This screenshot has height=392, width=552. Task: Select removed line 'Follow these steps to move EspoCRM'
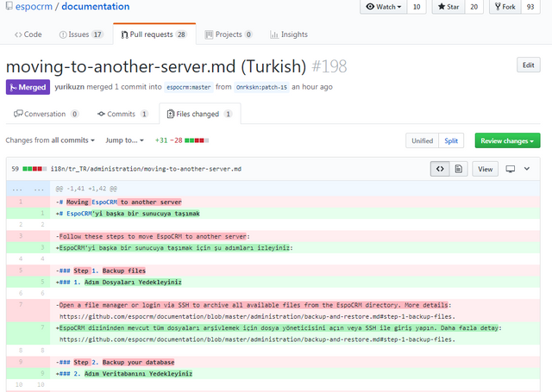click(273, 236)
